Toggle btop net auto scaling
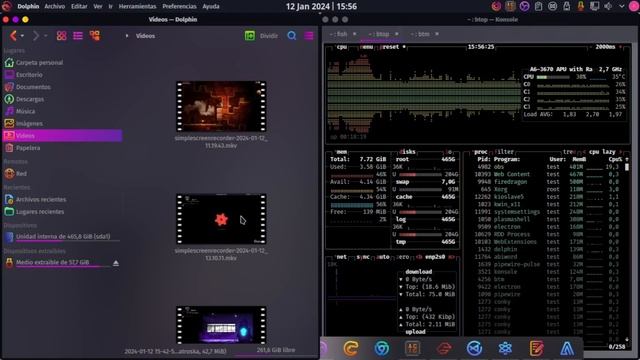640x360 pixels. [382, 257]
